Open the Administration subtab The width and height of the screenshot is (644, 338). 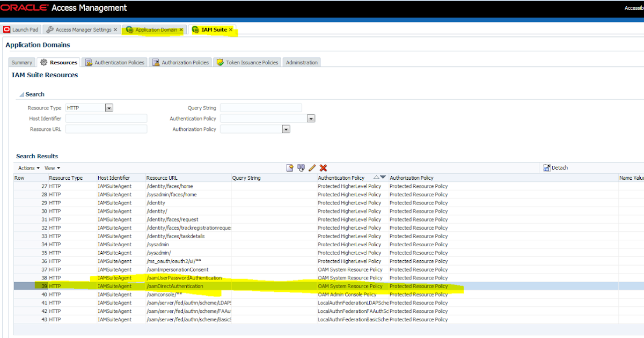[302, 63]
